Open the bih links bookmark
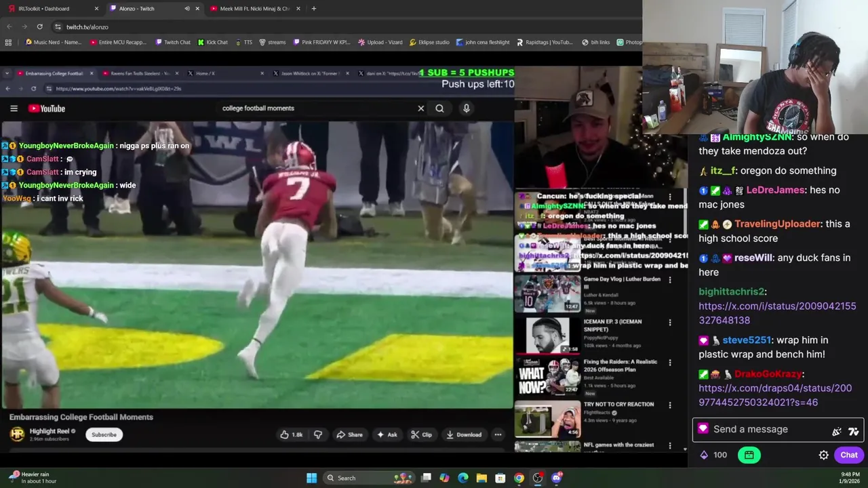The width and height of the screenshot is (868, 488). (596, 42)
